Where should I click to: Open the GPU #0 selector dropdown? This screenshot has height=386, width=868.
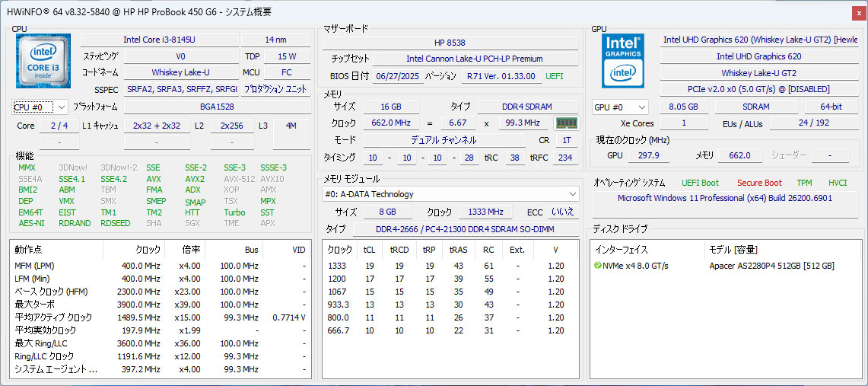[620, 107]
